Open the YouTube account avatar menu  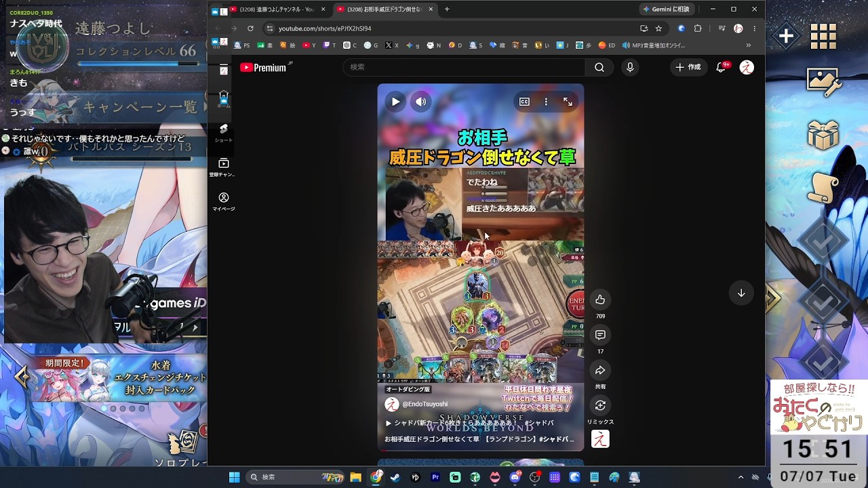tap(747, 67)
